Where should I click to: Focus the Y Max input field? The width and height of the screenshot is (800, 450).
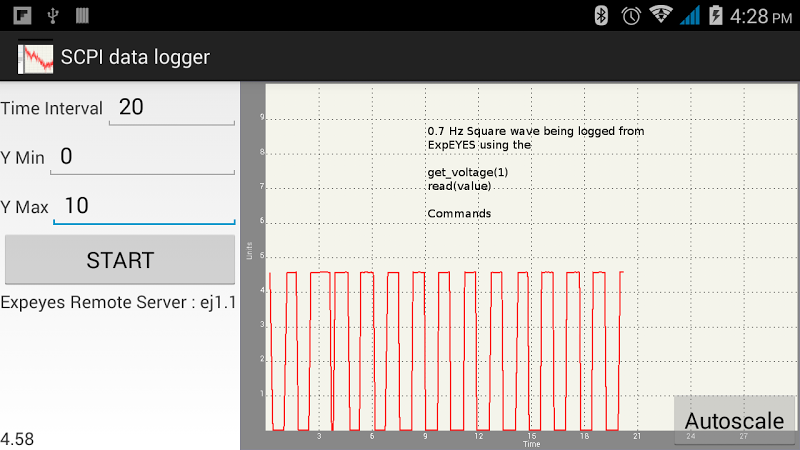click(144, 207)
